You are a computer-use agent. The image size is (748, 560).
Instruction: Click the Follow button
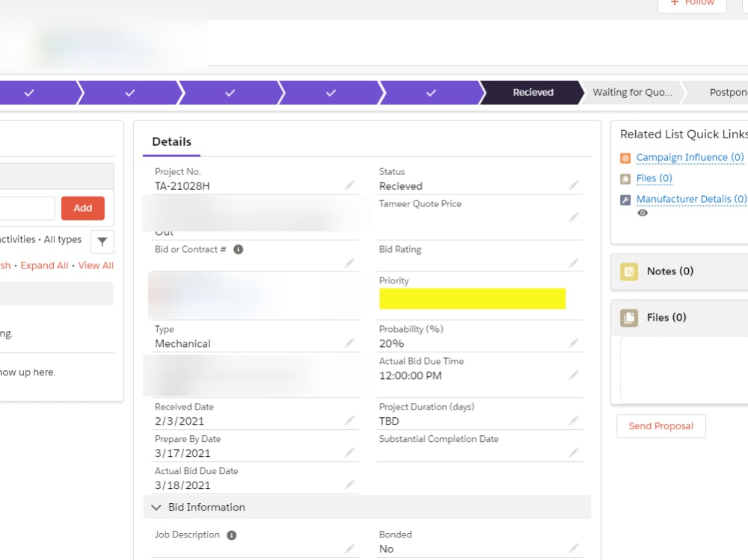pos(692,3)
